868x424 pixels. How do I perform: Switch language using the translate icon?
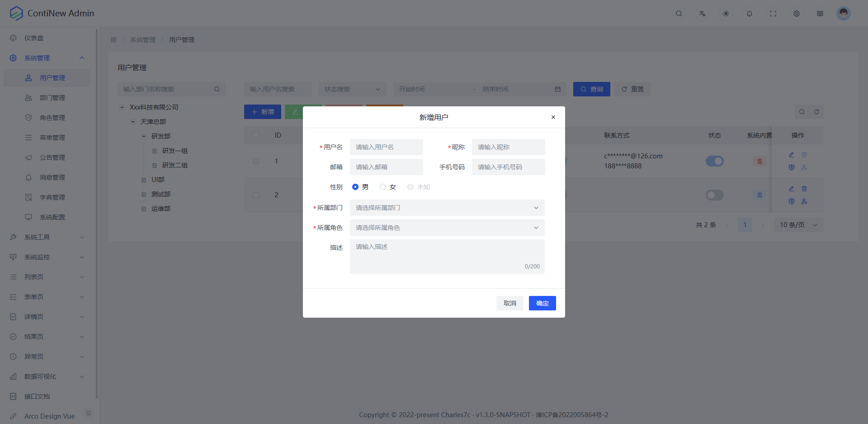point(702,14)
